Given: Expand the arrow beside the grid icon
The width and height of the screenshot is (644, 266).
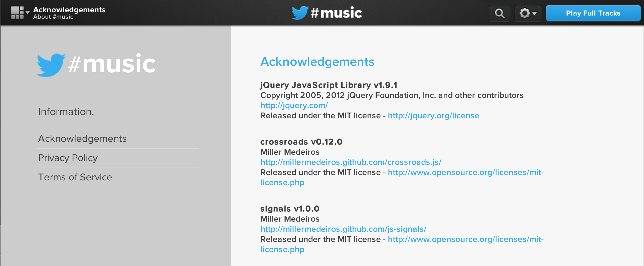Looking at the screenshot, I should pos(27,13).
